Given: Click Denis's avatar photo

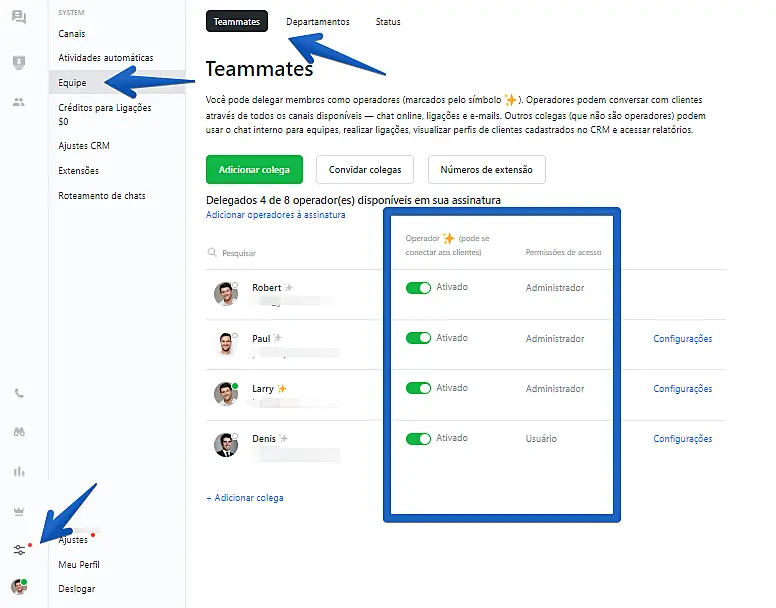Looking at the screenshot, I should pyautogui.click(x=226, y=444).
